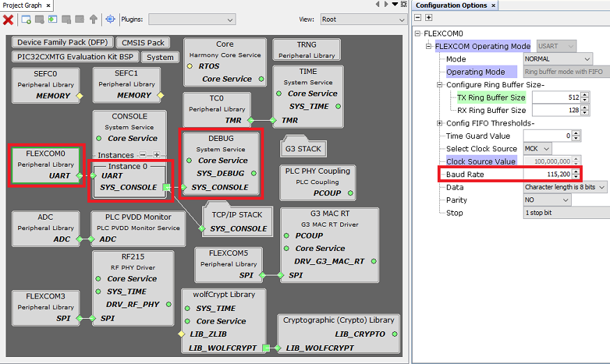This screenshot has width=610, height=364.
Task: Collapse the FLEXCOM0 tree node
Action: 418,33
